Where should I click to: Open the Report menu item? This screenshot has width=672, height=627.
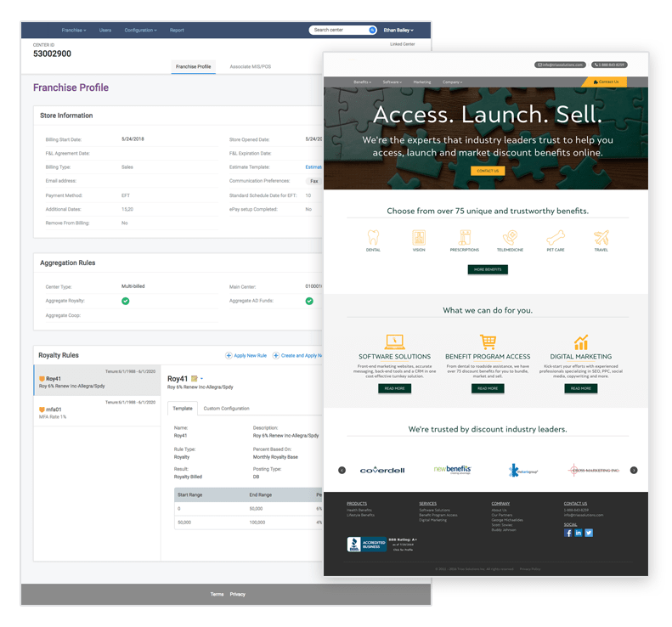point(177,30)
